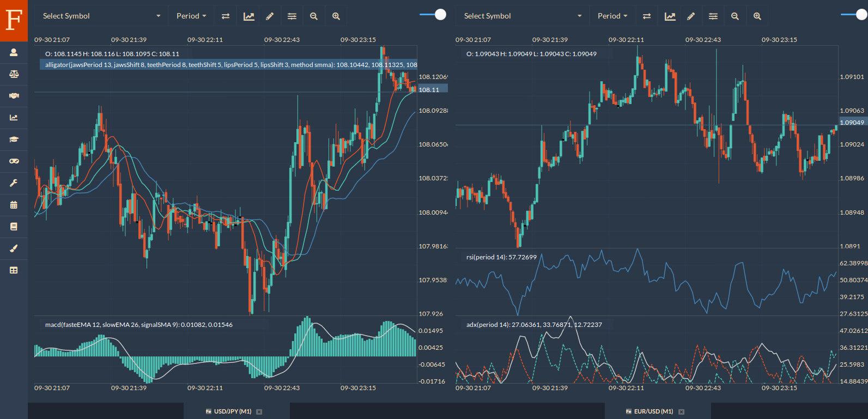Click zoom out on the USD/JPY chart toolbar
Viewport: 868px width, 419px height.
click(314, 16)
